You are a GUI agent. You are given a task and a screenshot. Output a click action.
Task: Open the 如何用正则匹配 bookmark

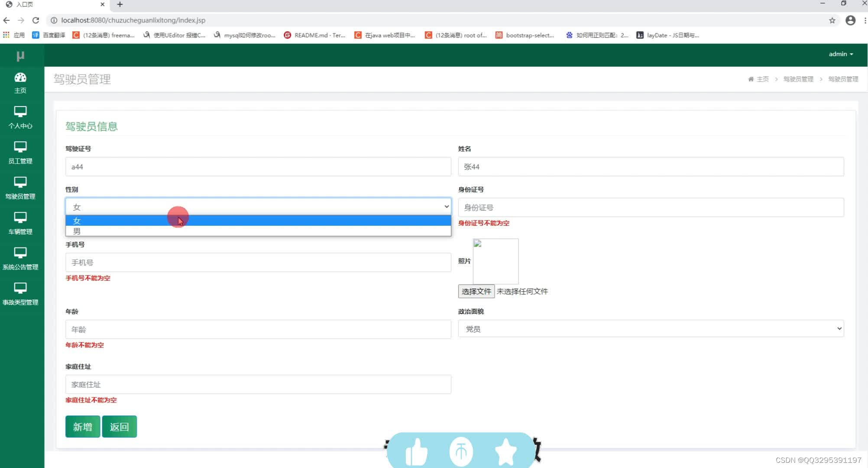tap(597, 35)
